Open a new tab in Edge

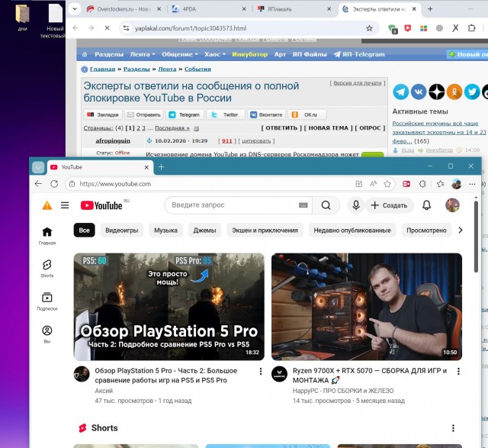[x=161, y=167]
